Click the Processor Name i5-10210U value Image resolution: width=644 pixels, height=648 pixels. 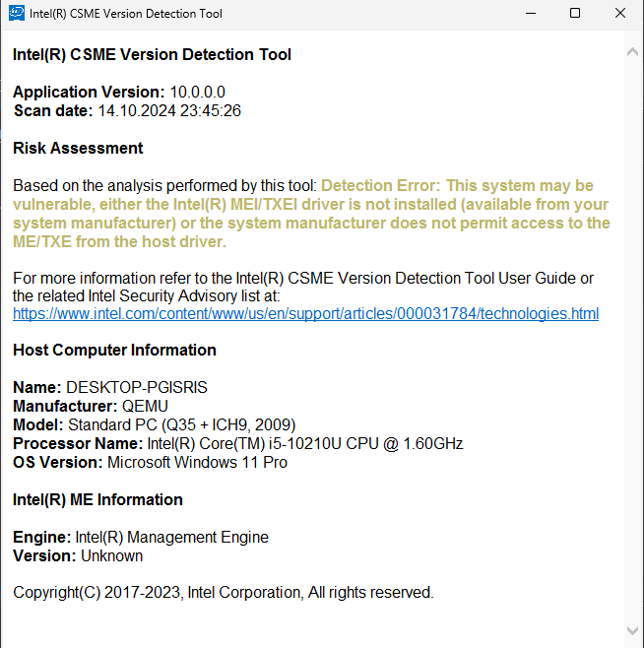point(305,443)
